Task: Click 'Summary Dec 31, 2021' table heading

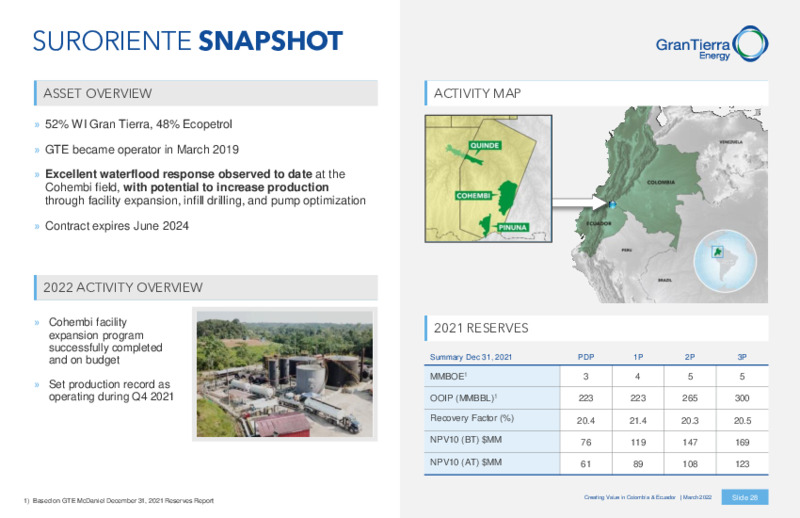Action: pyautogui.click(x=470, y=357)
